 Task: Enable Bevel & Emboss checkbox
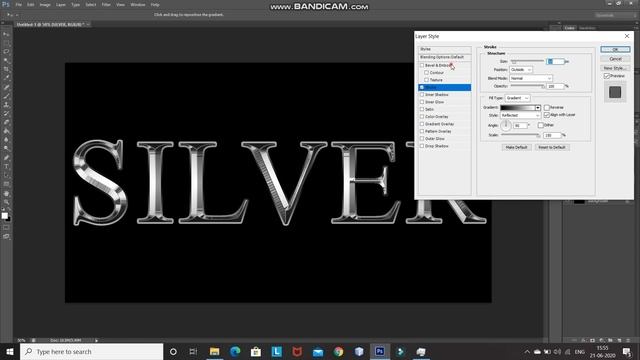pos(422,65)
